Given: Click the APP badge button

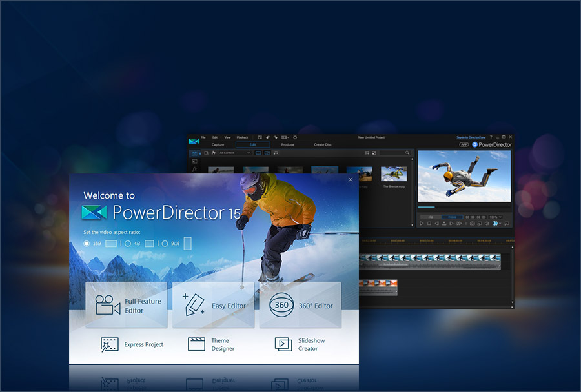Looking at the screenshot, I should (464, 144).
